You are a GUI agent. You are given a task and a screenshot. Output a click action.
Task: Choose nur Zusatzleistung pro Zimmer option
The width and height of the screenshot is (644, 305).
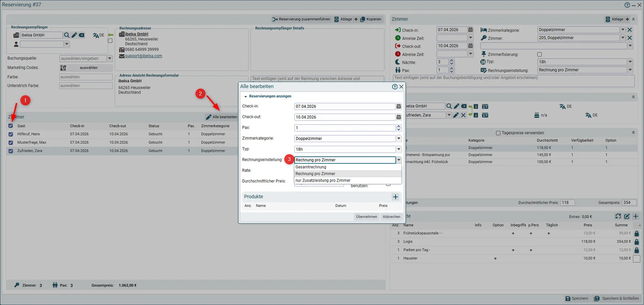pyautogui.click(x=348, y=181)
